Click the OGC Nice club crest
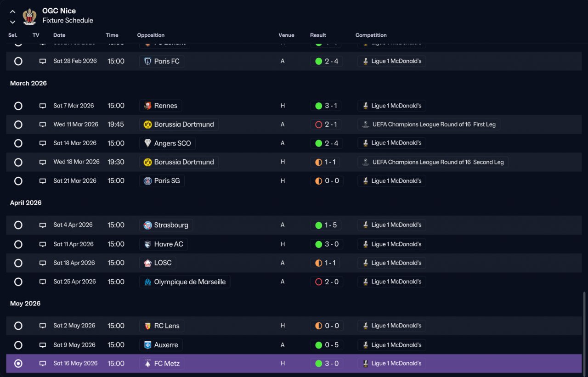The image size is (588, 377). point(30,16)
